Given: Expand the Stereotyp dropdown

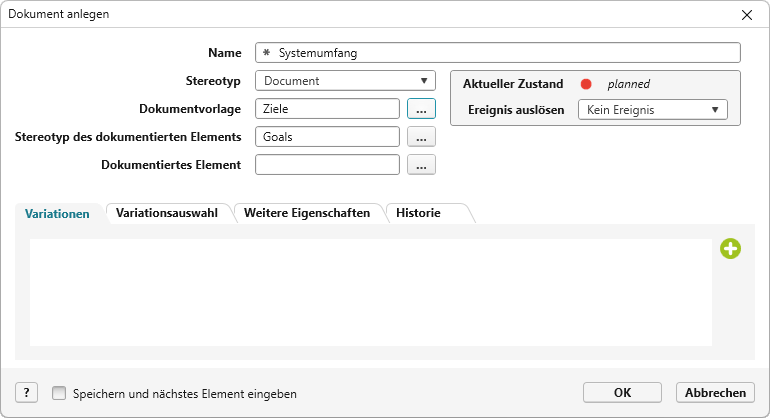Looking at the screenshot, I should pyautogui.click(x=345, y=81).
